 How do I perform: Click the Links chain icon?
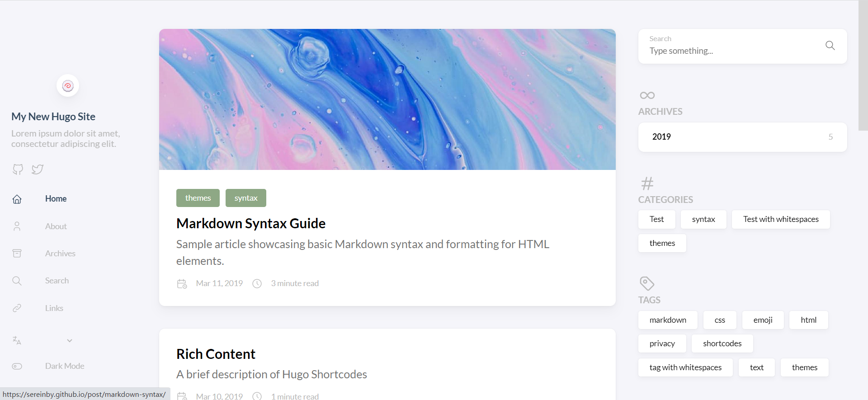coord(17,308)
